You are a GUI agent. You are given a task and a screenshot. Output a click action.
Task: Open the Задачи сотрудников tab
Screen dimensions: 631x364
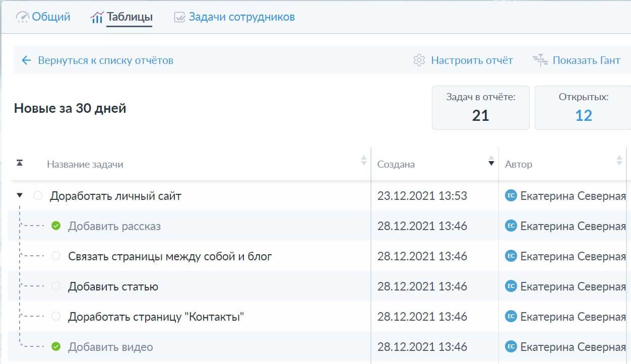pyautogui.click(x=241, y=17)
